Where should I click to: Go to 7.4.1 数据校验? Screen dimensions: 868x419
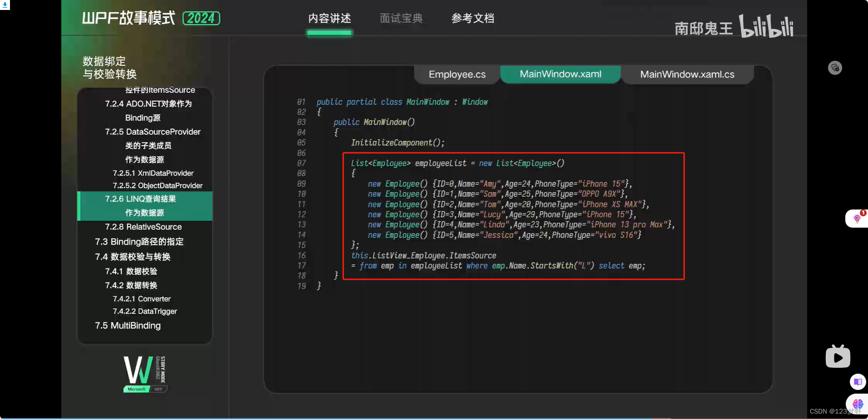click(x=131, y=271)
